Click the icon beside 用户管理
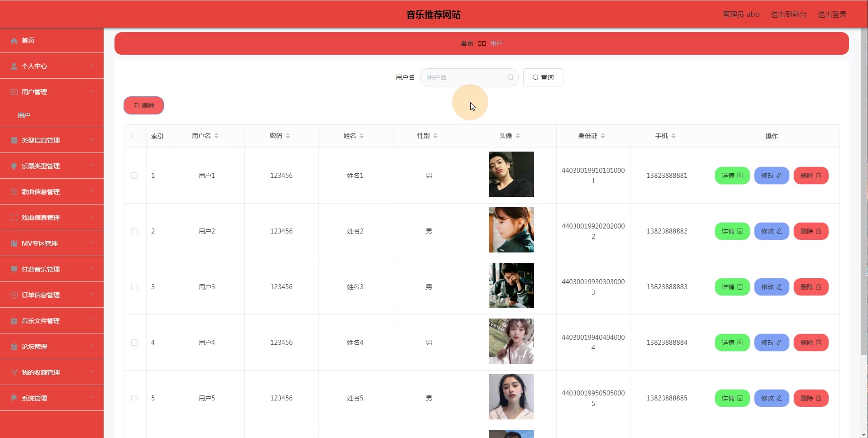The height and width of the screenshot is (438, 868). pos(14,92)
